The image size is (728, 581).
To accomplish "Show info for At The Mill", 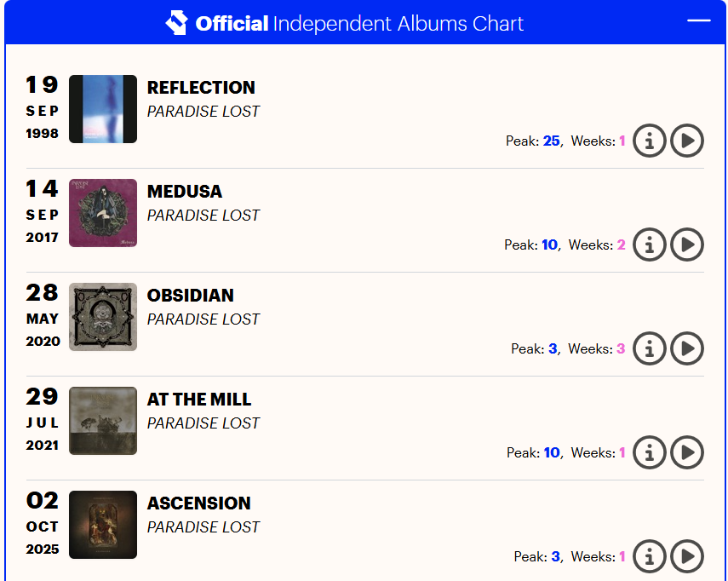I will click(650, 452).
